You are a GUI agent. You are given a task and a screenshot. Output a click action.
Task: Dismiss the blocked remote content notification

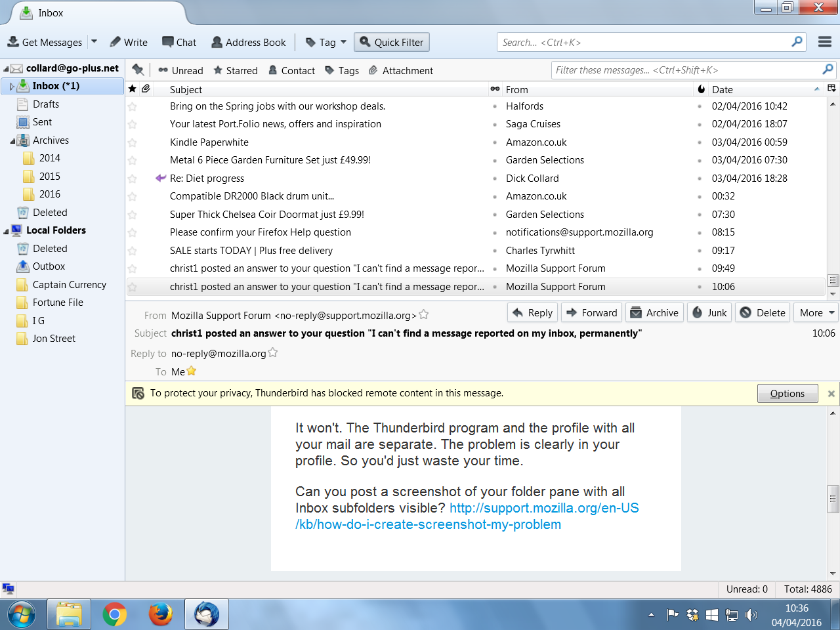tap(831, 394)
